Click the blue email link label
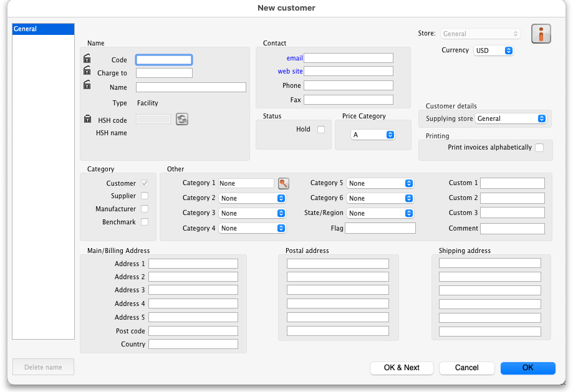Viewport: 573px width, 392px height. [294, 58]
